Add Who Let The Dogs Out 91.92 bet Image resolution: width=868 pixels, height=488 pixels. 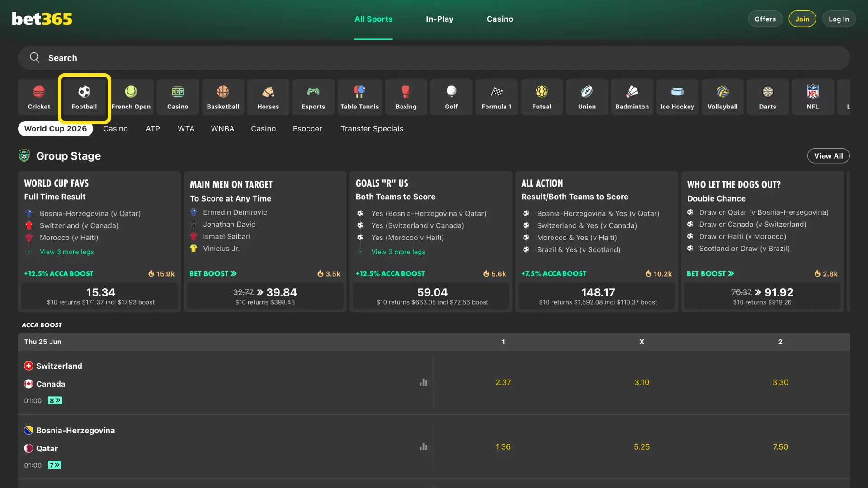point(762,296)
